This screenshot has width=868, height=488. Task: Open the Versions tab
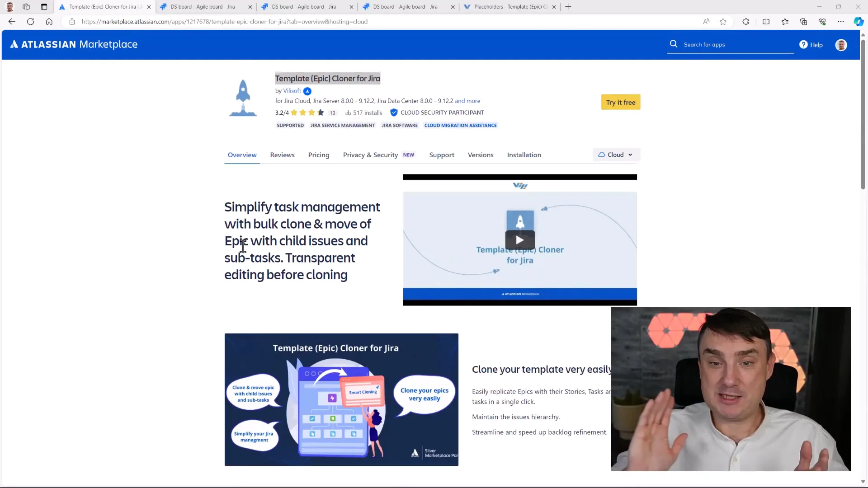tap(481, 155)
